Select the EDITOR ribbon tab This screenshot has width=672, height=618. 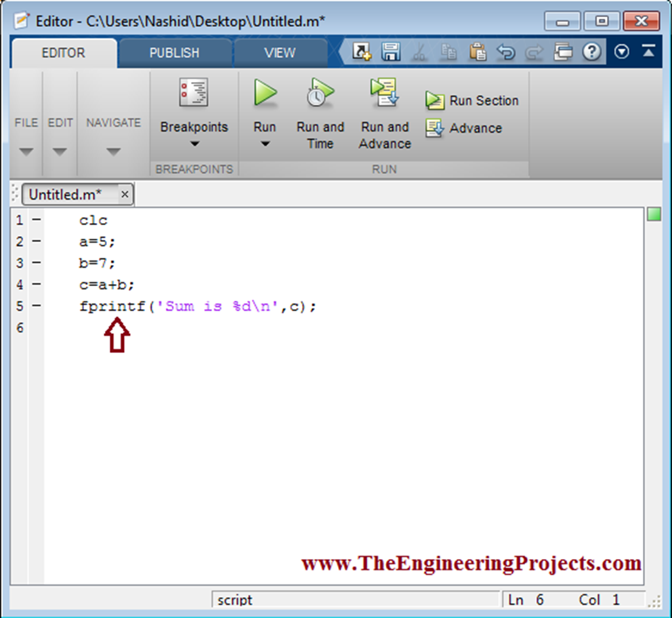click(64, 52)
